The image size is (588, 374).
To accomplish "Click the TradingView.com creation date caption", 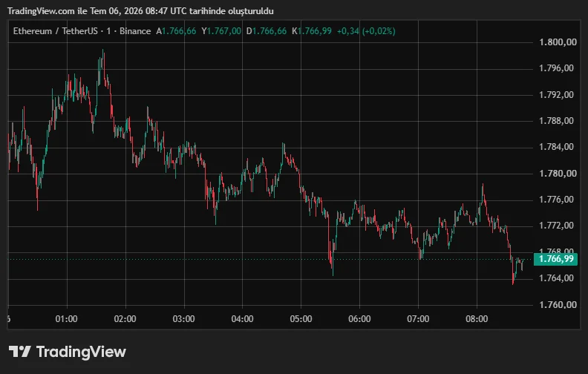I will [x=140, y=11].
